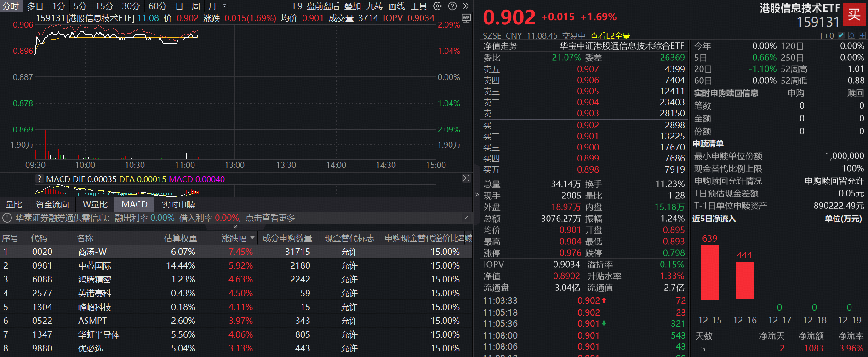
Task: Switch to the 60分 chart period
Action: click(158, 6)
